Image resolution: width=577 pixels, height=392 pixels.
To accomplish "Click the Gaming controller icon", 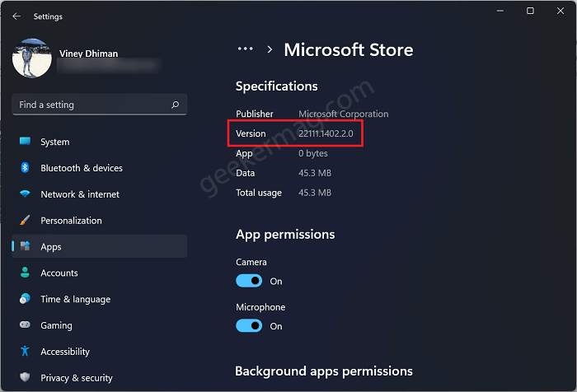I will click(25, 324).
